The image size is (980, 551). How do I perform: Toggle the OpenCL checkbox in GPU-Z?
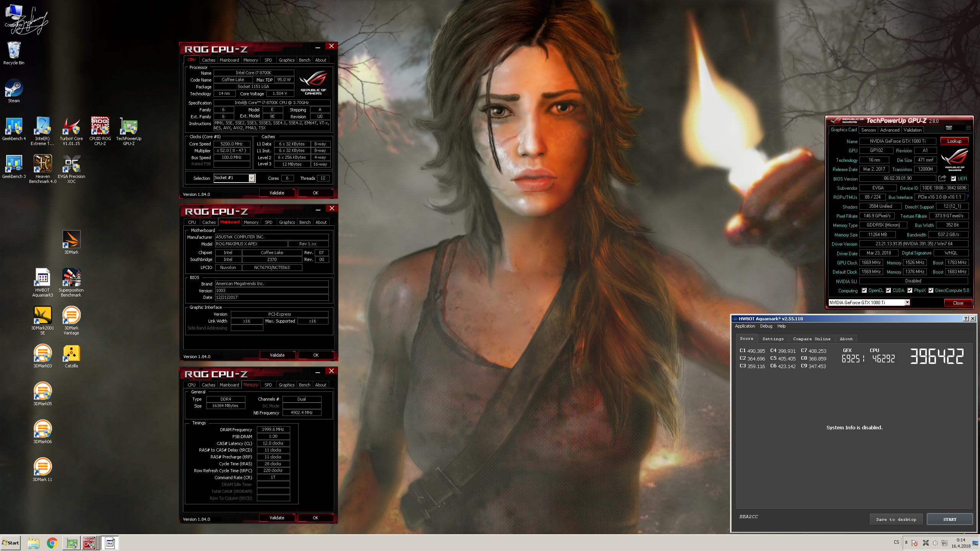864,290
